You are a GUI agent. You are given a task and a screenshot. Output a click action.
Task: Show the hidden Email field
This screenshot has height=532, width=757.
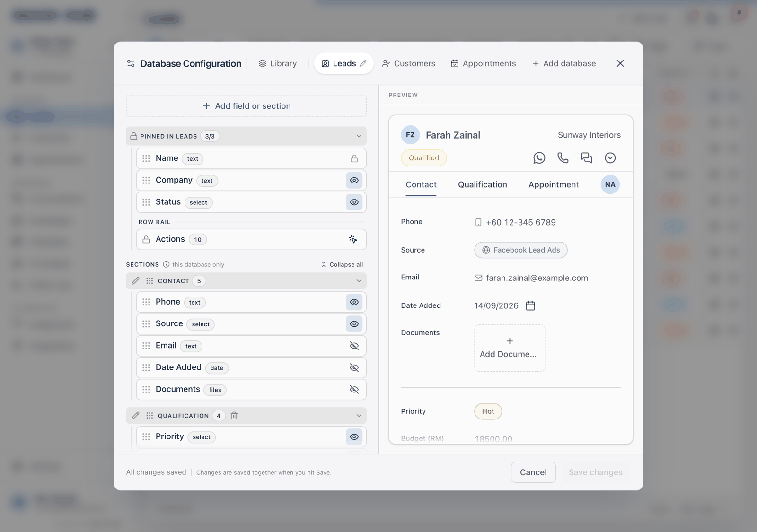[x=354, y=346]
